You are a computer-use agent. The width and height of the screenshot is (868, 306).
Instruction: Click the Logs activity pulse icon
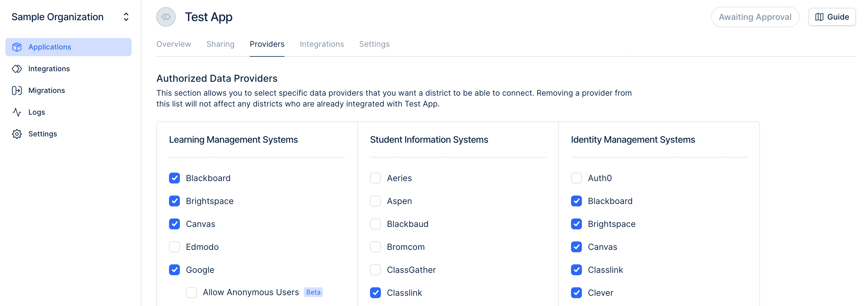pos(17,112)
